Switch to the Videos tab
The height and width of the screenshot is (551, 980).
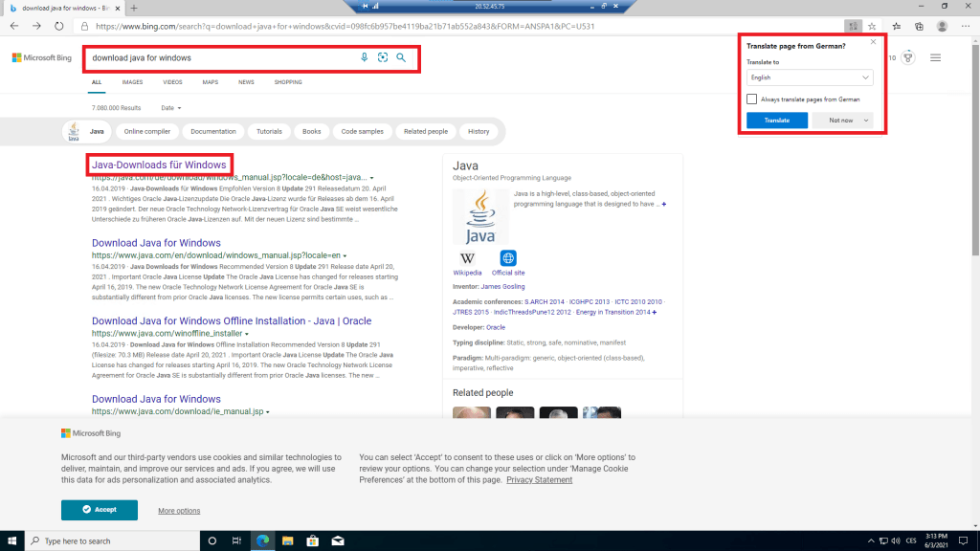point(172,82)
